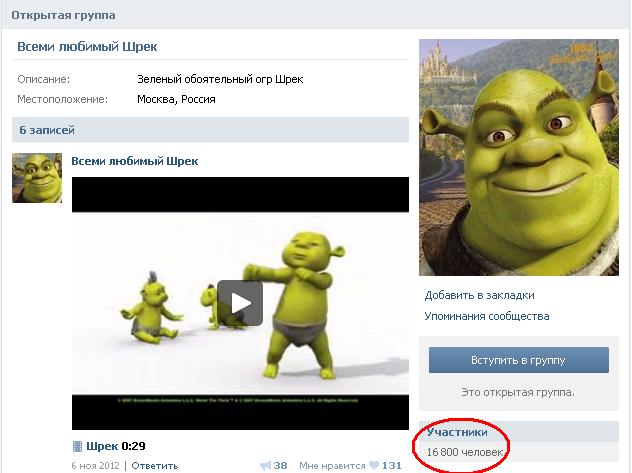Click the post author name Всеми любимый Шрек
The image size is (632, 473).
tap(135, 161)
